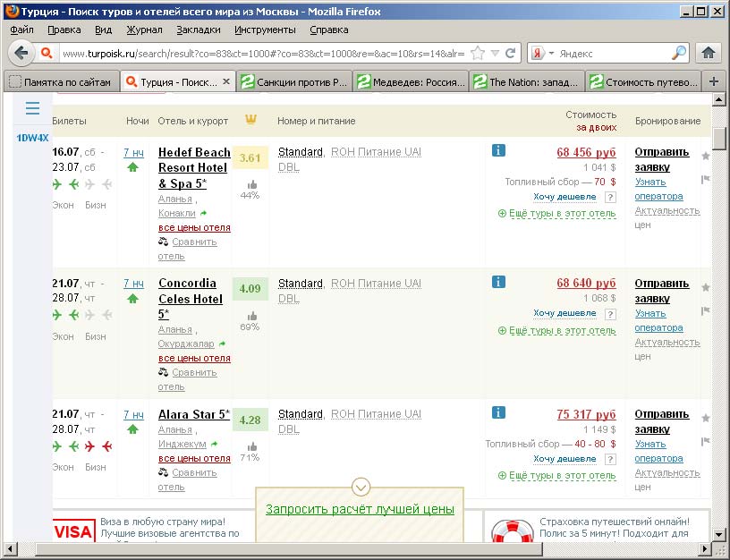Image resolution: width=730 pixels, height=560 pixels.
Task: Open Concordia Celes Hotel 5* link
Action: pyautogui.click(x=190, y=299)
